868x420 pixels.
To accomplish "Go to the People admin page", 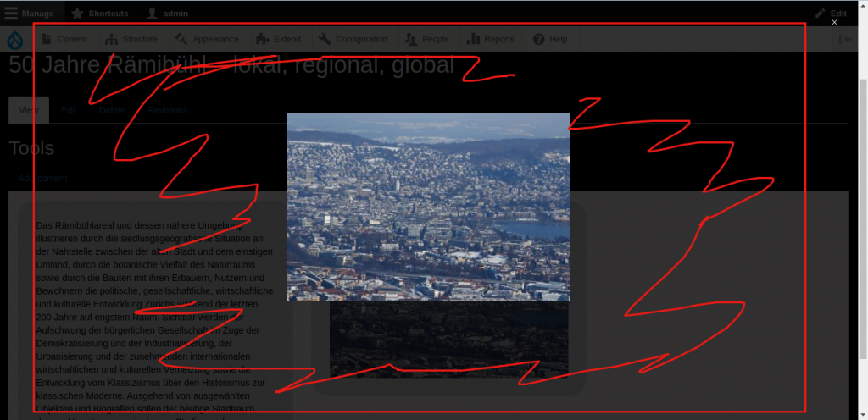I will coord(428,40).
